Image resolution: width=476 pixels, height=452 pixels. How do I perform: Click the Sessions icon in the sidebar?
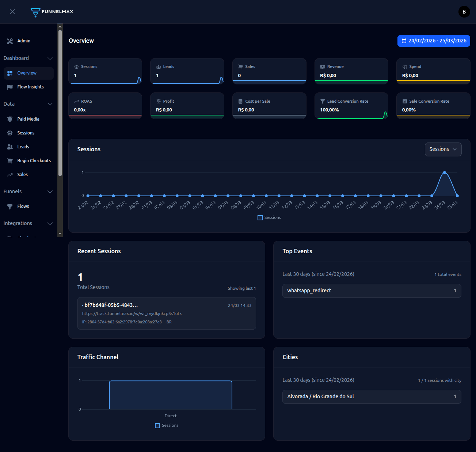point(10,133)
